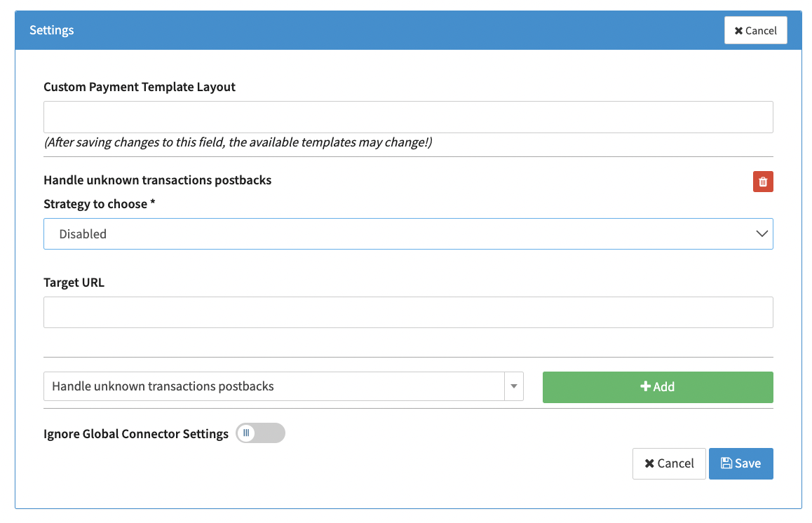Click the Target URL label

74,283
